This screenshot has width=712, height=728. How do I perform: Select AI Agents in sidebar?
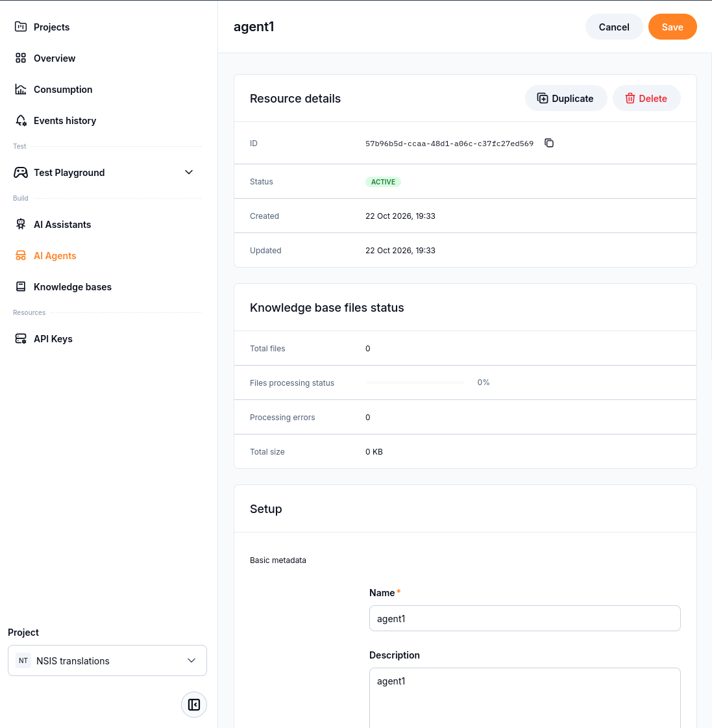[55, 256]
